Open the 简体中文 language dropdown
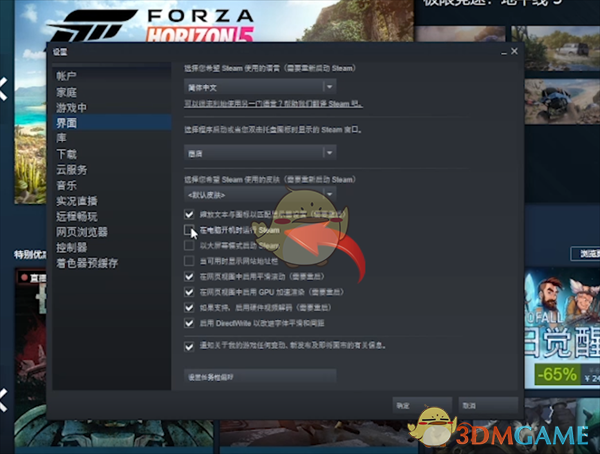Image resolution: width=600 pixels, height=454 pixels. 260,87
